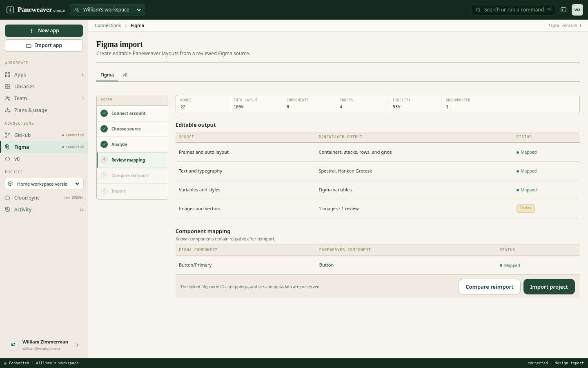Click the Review status badge for Images and vectors
The height and width of the screenshot is (368, 588).
[x=526, y=209]
